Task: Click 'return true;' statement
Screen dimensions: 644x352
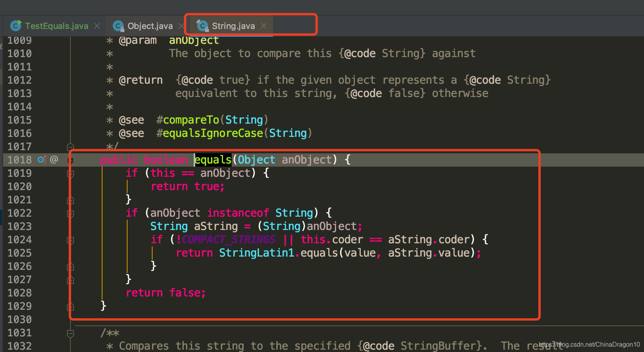Action: point(188,186)
